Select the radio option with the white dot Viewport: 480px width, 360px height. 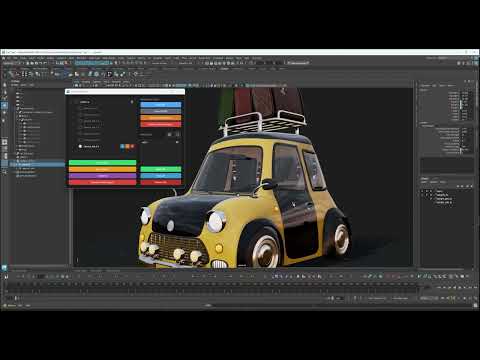80,146
